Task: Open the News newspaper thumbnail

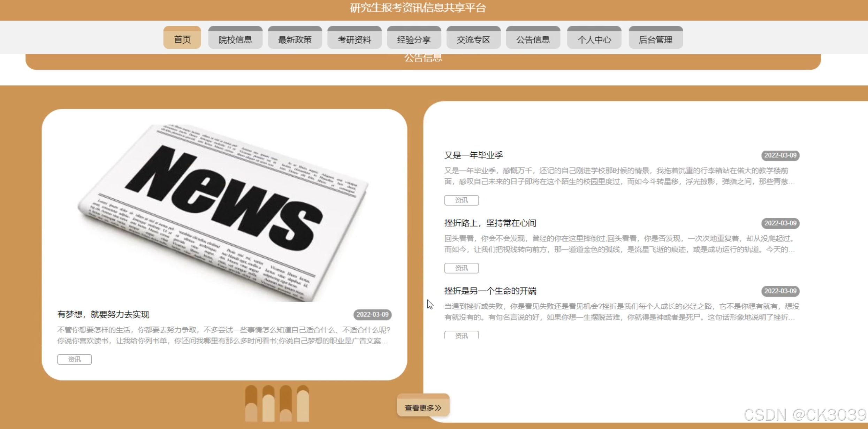Action: tap(223, 213)
